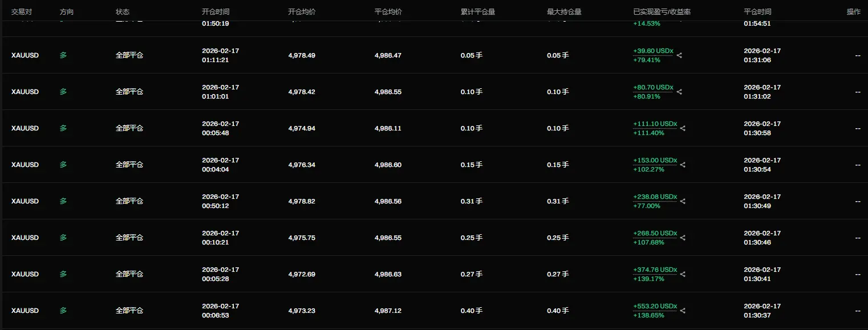Share the +374.76 USDx position
Viewport: 868px width, 330px height.
tap(683, 274)
